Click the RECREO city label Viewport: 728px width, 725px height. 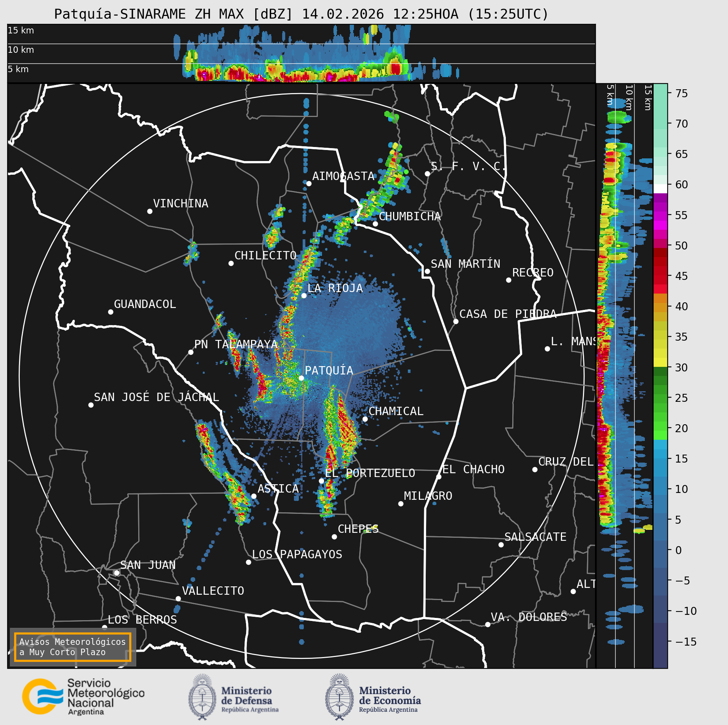click(533, 272)
